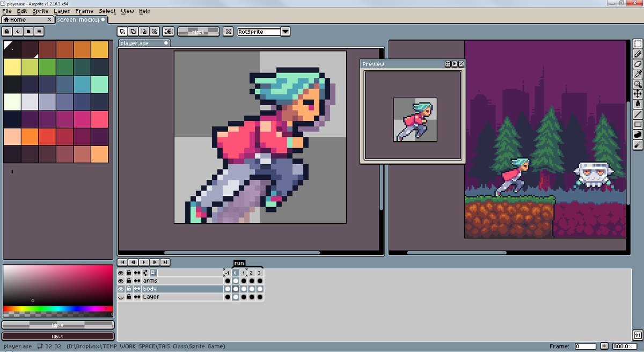The height and width of the screenshot is (352, 644).
Task: Open palette options menu button
Action: pyautogui.click(x=39, y=32)
